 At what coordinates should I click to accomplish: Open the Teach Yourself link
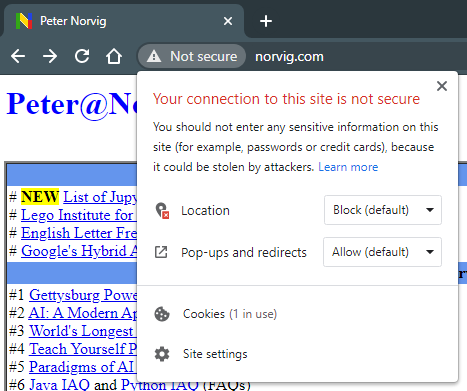coord(83,349)
